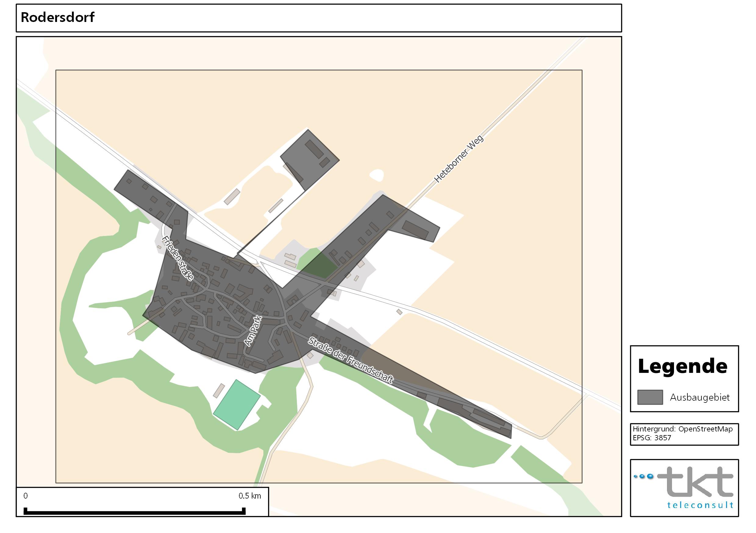The width and height of the screenshot is (756, 533).
Task: Click the Rodersdorf map title
Action: click(x=58, y=17)
